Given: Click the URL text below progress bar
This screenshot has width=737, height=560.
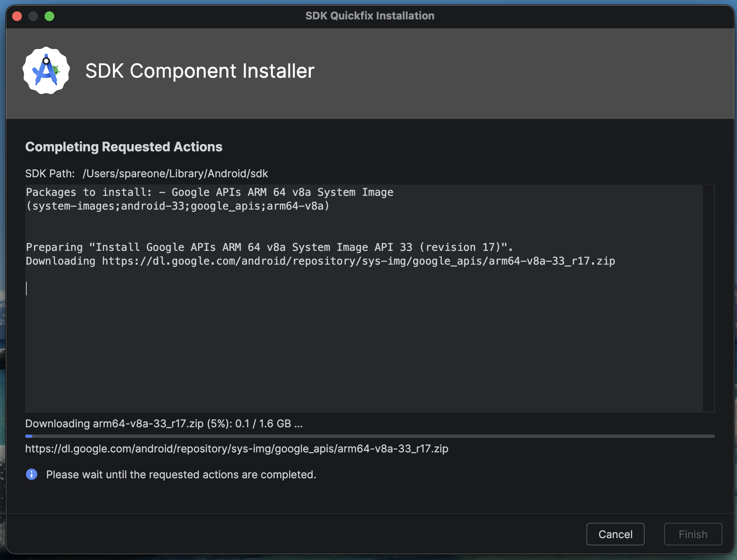Looking at the screenshot, I should (236, 449).
